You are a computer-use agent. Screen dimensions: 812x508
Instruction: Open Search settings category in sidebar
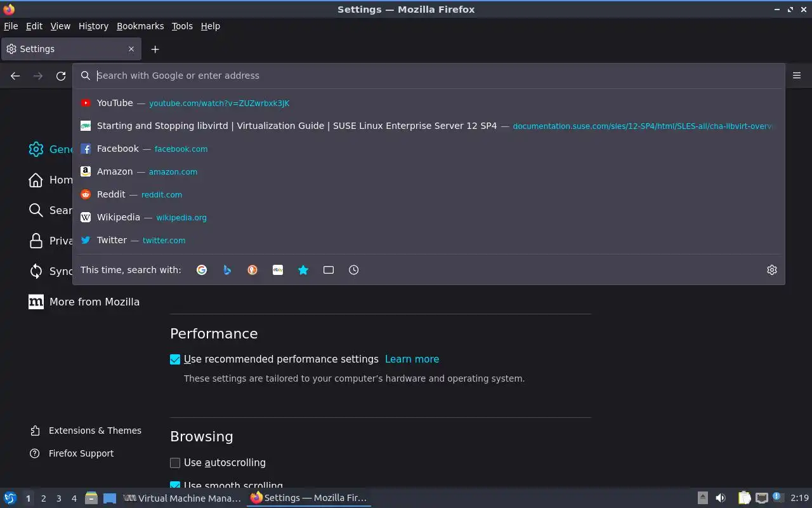pos(51,210)
